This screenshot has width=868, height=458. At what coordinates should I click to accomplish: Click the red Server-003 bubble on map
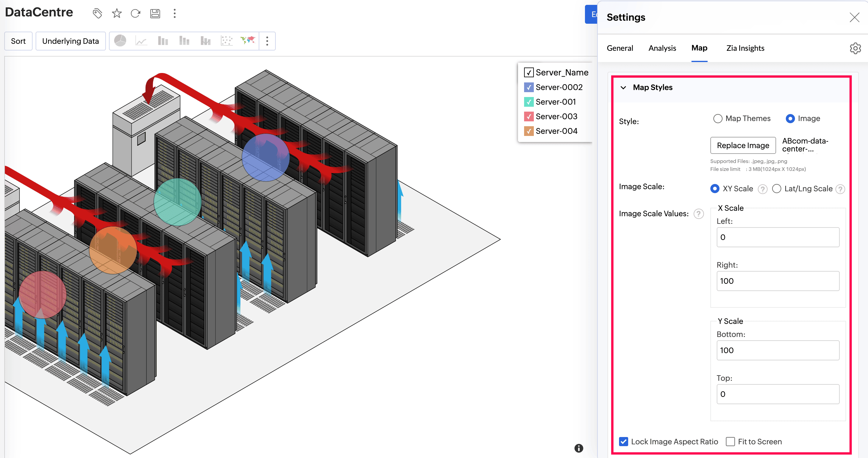[43, 295]
